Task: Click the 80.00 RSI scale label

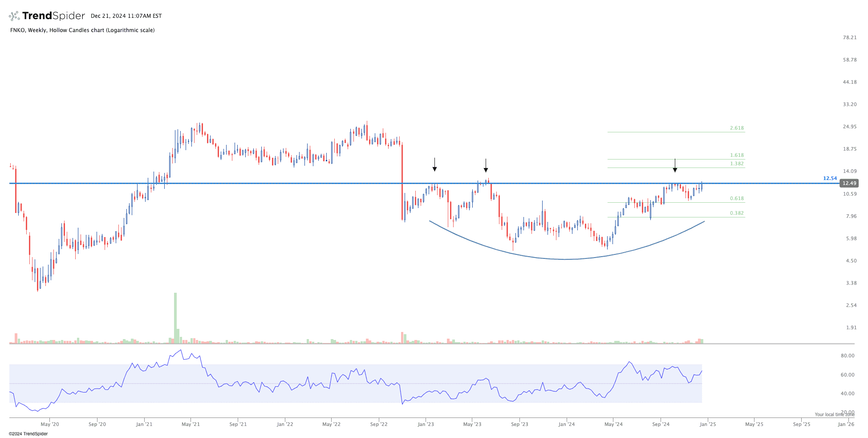Action: [847, 356]
